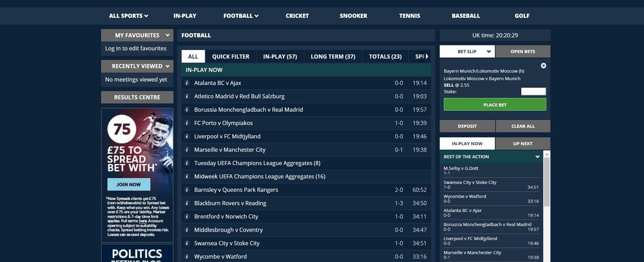
Task: Open Blackburn Rovers v Reading match
Action: [230, 203]
